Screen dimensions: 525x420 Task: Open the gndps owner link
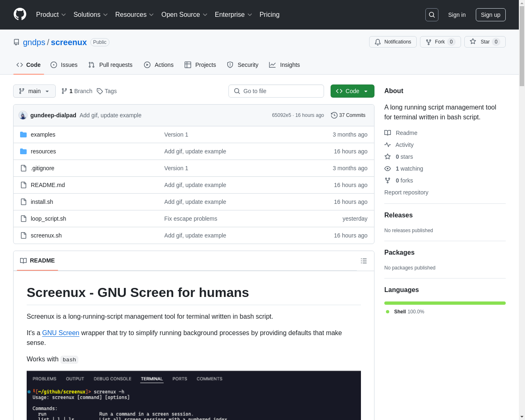[34, 42]
